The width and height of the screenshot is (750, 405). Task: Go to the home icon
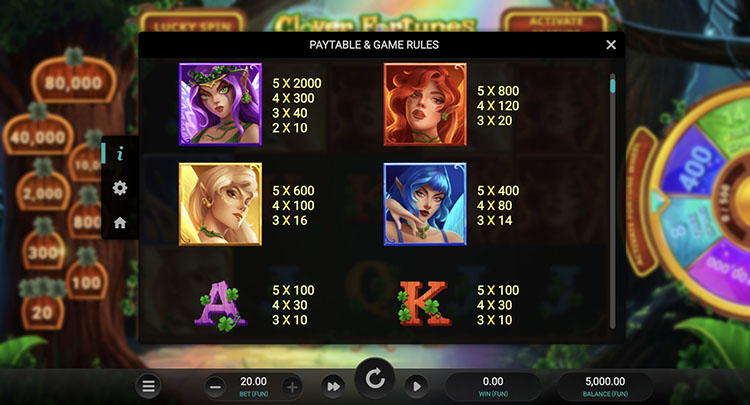pyautogui.click(x=120, y=222)
